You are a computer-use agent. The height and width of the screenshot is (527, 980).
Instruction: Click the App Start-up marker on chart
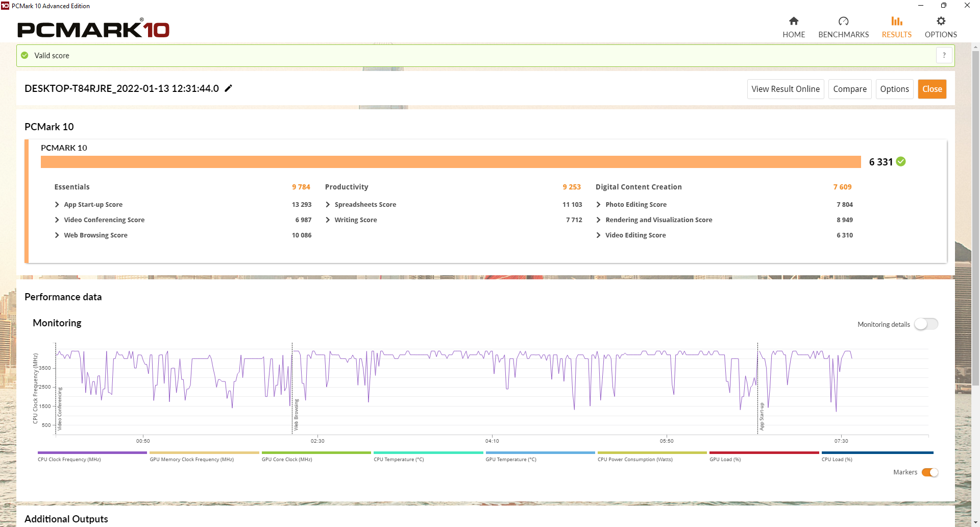pos(762,416)
